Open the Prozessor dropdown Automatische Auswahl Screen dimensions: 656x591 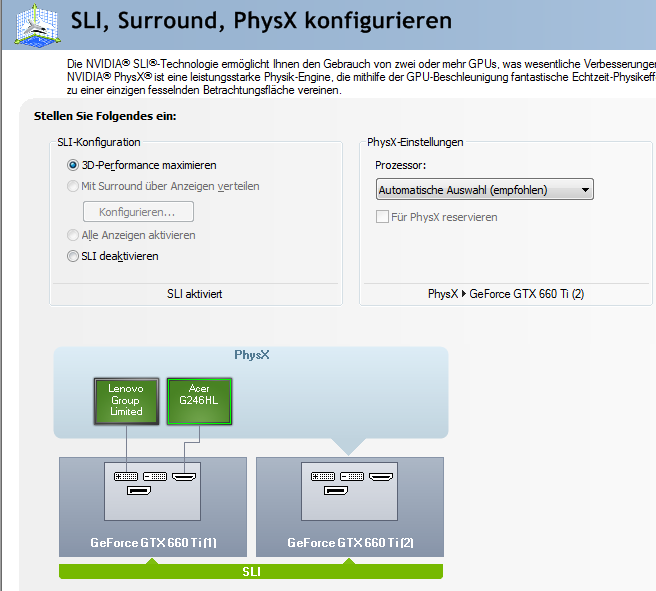click(x=484, y=189)
